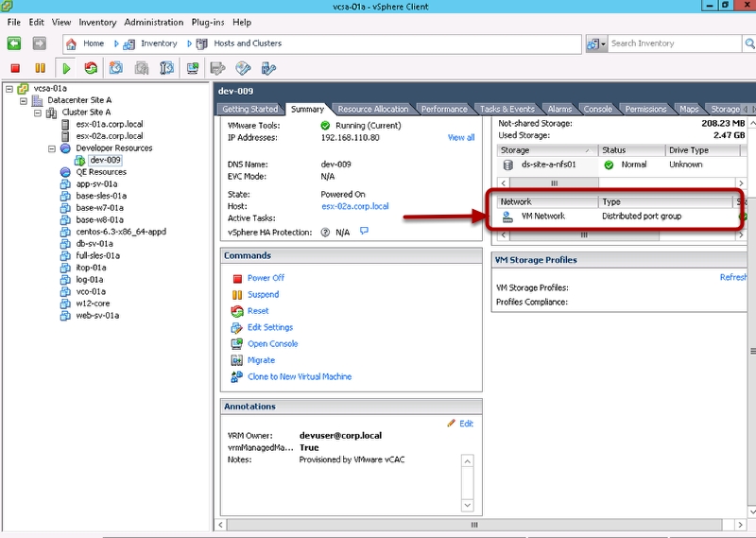This screenshot has height=538, width=756.
Task: Click the Clone to New Virtual Machine icon
Action: pos(237,377)
